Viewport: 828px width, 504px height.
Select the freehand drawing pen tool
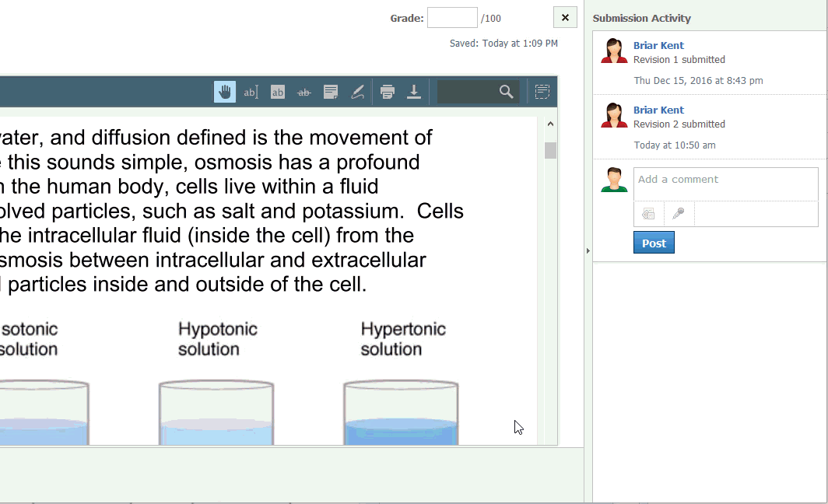pos(357,92)
